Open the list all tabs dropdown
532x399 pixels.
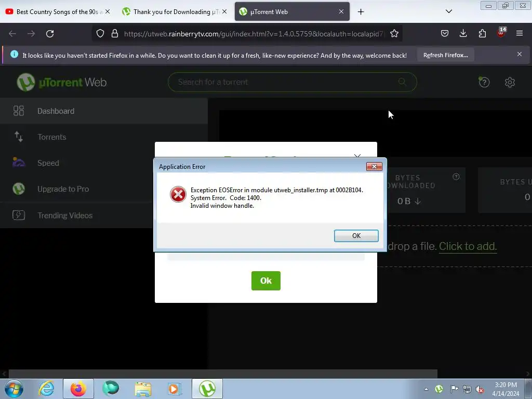[448, 11]
